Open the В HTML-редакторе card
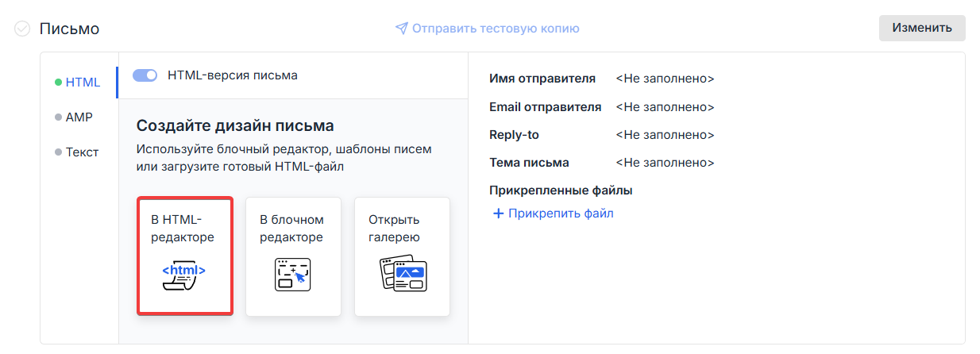This screenshot has height=354, width=980. (184, 256)
